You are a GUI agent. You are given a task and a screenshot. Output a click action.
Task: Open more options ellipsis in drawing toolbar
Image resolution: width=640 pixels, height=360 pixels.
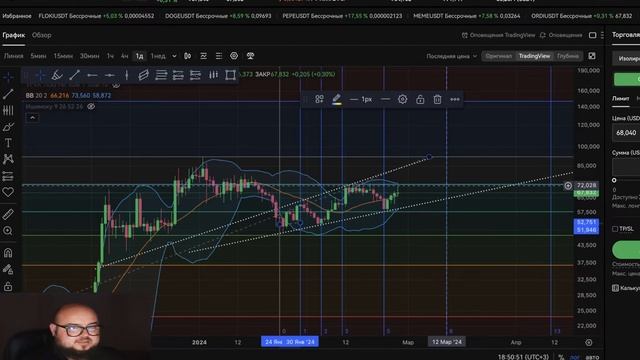(x=455, y=99)
